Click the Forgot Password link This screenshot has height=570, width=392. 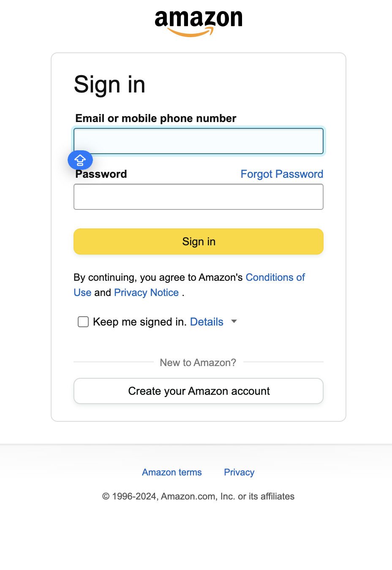pyautogui.click(x=281, y=174)
